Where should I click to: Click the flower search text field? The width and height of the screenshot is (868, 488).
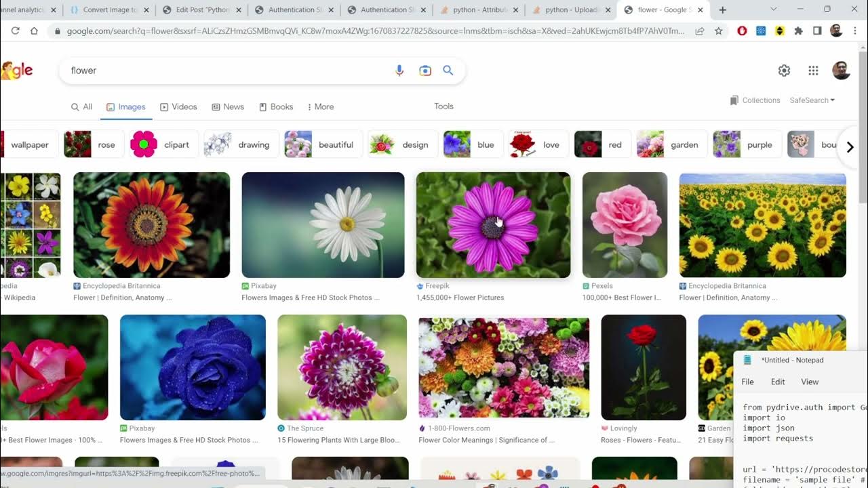pos(224,70)
